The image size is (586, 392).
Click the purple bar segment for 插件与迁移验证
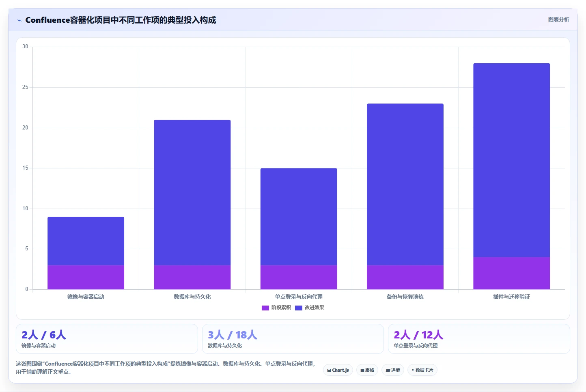[x=511, y=273]
